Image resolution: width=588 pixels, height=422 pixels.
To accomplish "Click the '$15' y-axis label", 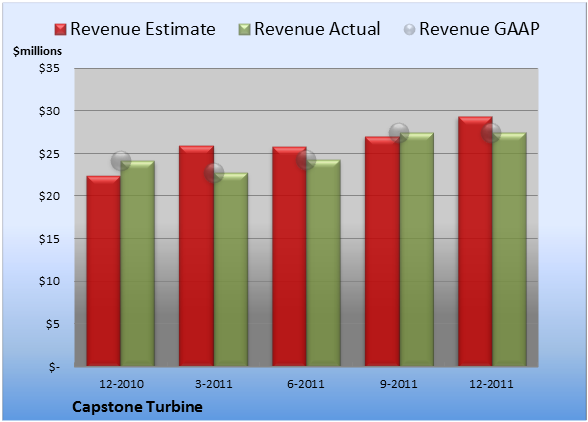I will [x=49, y=239].
